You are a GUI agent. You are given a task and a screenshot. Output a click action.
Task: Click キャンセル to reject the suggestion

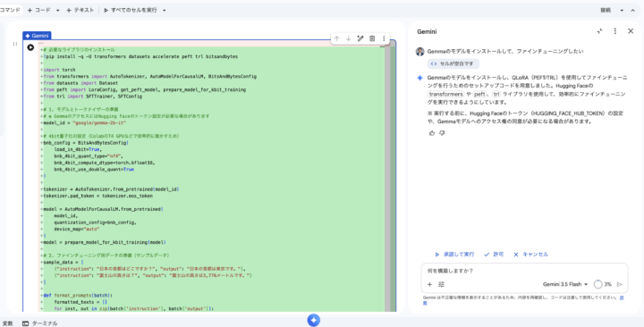pyautogui.click(x=530, y=255)
